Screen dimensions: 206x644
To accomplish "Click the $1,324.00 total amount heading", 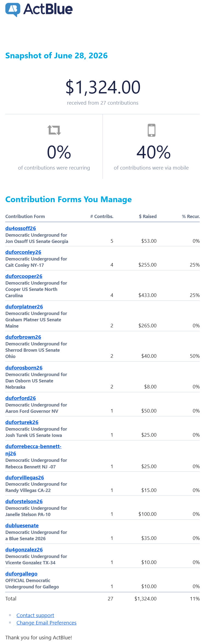I will [103, 87].
